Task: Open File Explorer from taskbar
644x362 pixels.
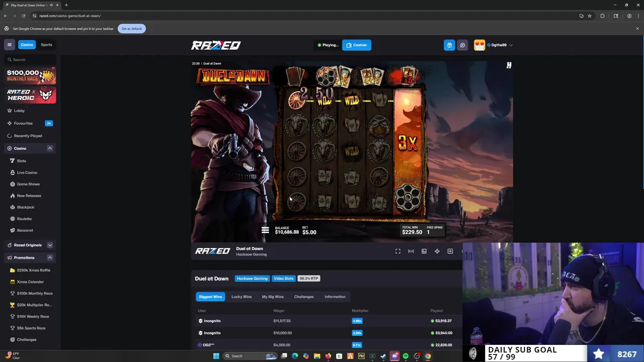Action: point(317,356)
